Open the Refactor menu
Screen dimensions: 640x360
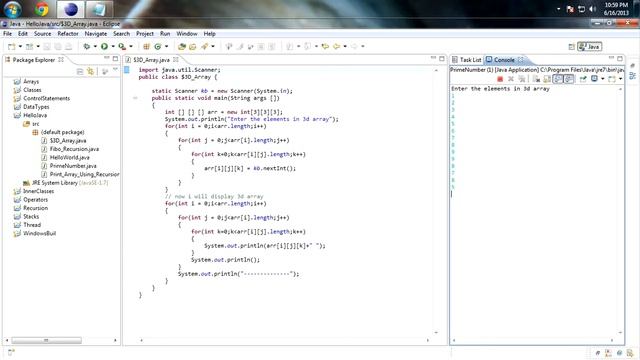[x=68, y=34]
